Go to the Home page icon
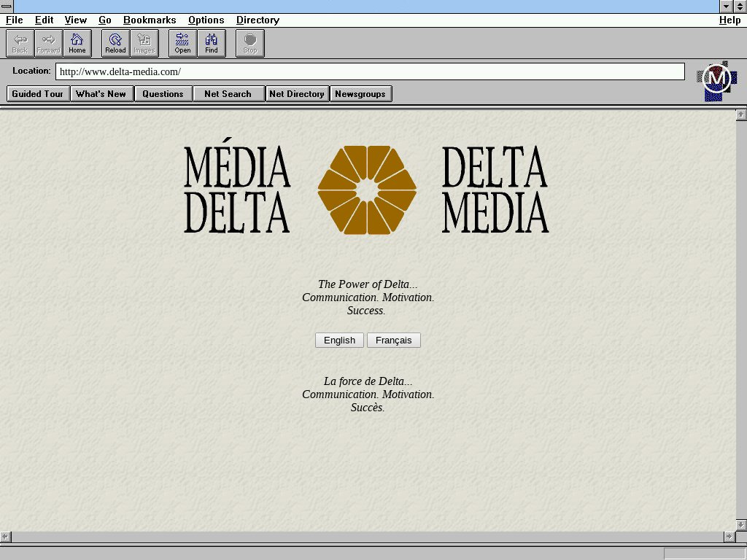Image resolution: width=747 pixels, height=560 pixels. [x=77, y=43]
